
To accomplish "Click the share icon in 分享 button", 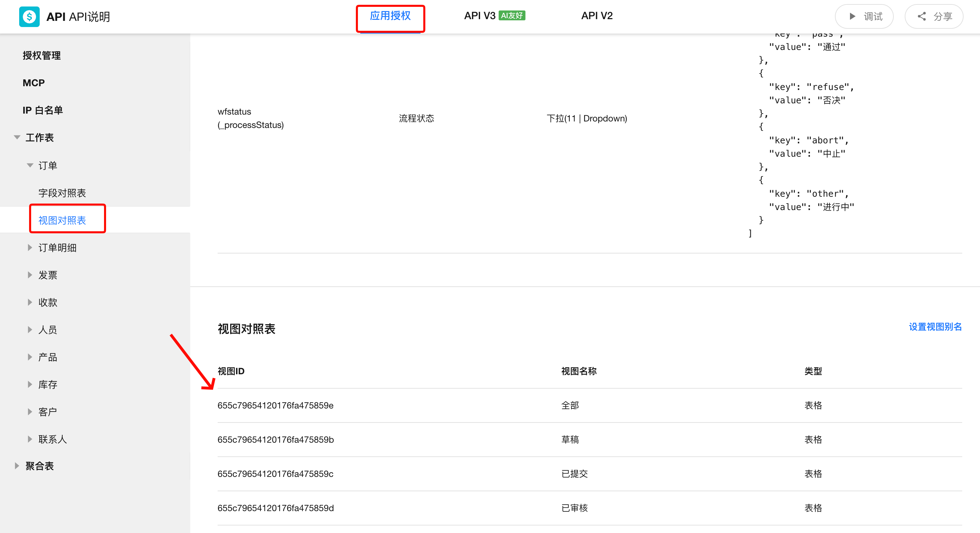I will pyautogui.click(x=921, y=16).
